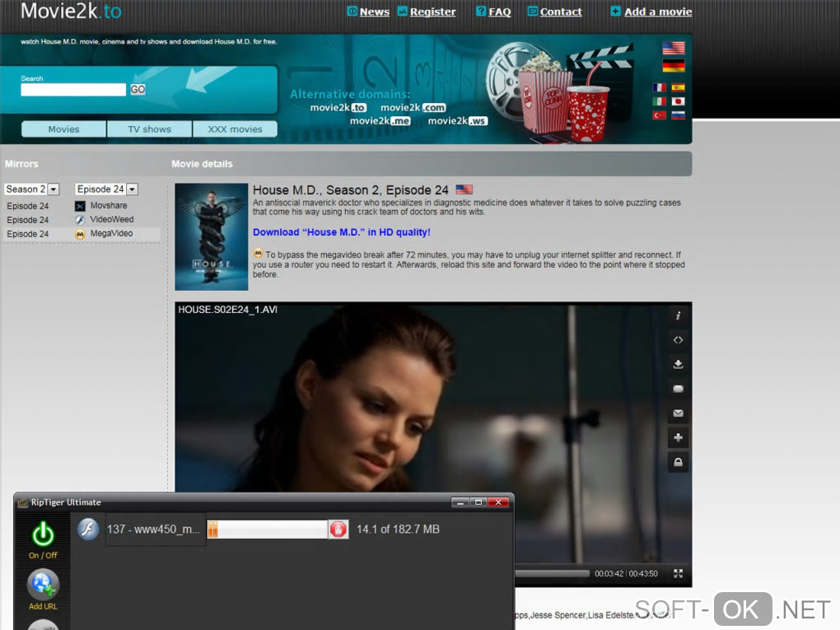This screenshot has width=840, height=630.
Task: Click the MegaVideo mirror icon
Action: point(80,234)
